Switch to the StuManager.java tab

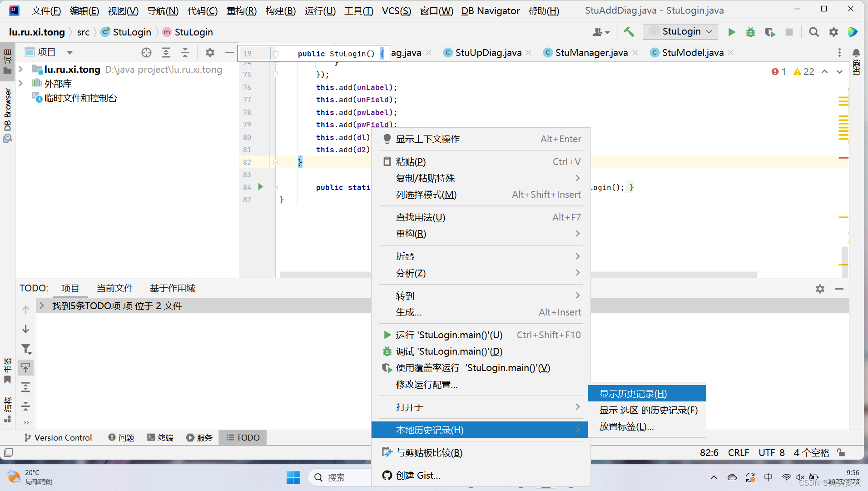pyautogui.click(x=591, y=53)
